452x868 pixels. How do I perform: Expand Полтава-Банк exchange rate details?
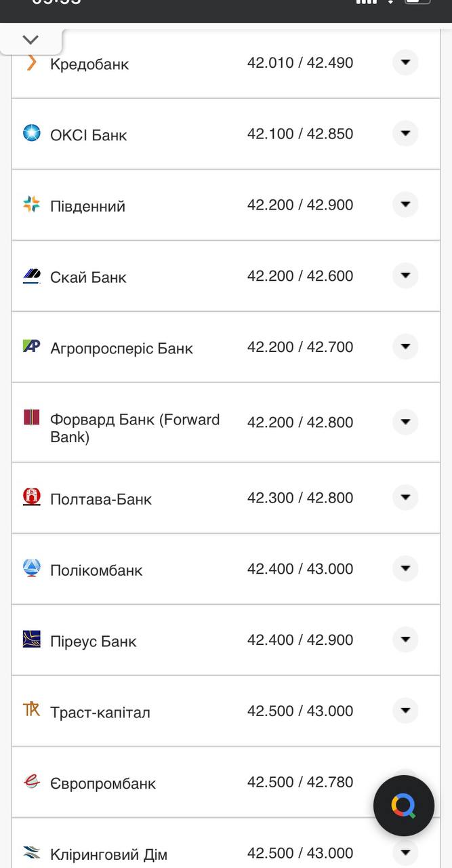point(405,498)
